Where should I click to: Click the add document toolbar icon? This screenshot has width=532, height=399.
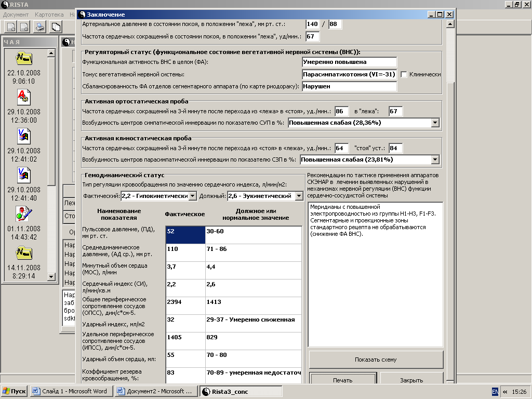tap(11, 27)
